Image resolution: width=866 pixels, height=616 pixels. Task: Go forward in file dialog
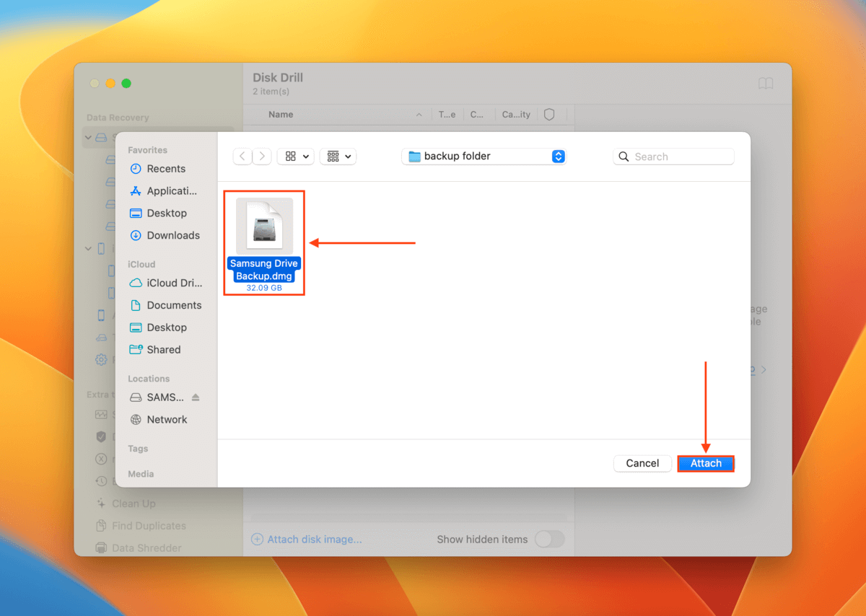[x=262, y=156]
